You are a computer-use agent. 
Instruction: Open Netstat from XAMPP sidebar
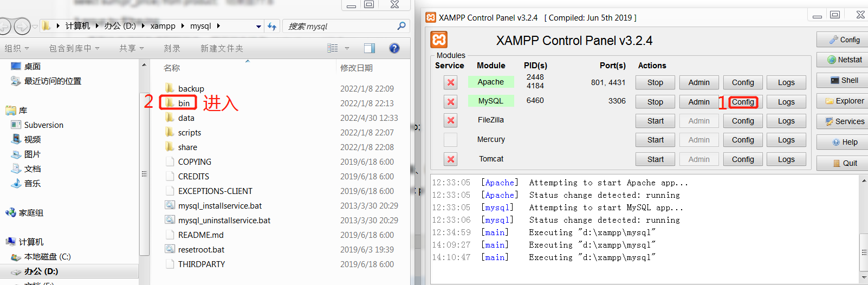[x=844, y=60]
